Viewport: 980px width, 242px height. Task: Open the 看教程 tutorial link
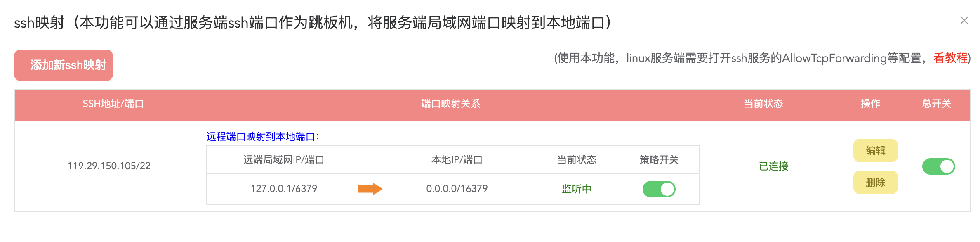(950, 58)
